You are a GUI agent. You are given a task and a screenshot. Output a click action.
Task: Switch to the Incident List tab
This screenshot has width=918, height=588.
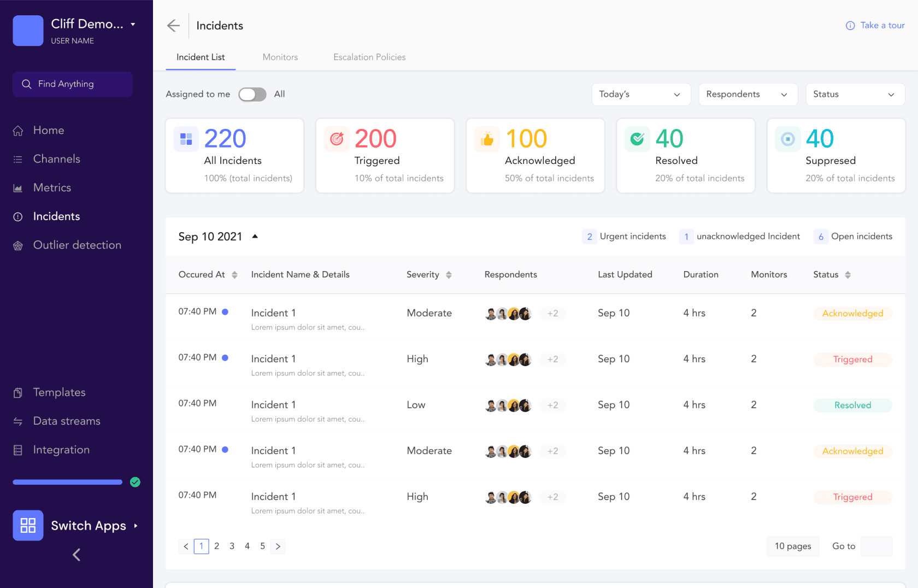[201, 57]
